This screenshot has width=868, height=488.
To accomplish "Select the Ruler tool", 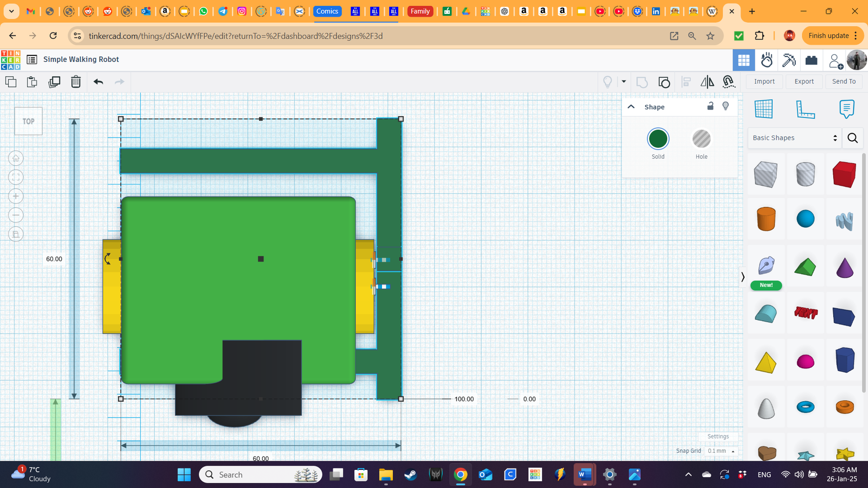I will coord(806,110).
